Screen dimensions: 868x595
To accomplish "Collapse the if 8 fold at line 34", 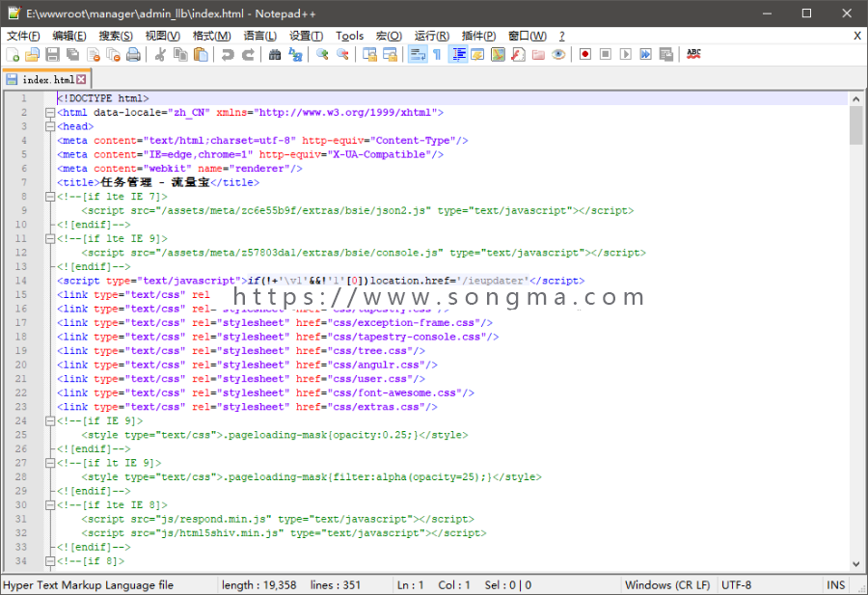I will pos(50,560).
